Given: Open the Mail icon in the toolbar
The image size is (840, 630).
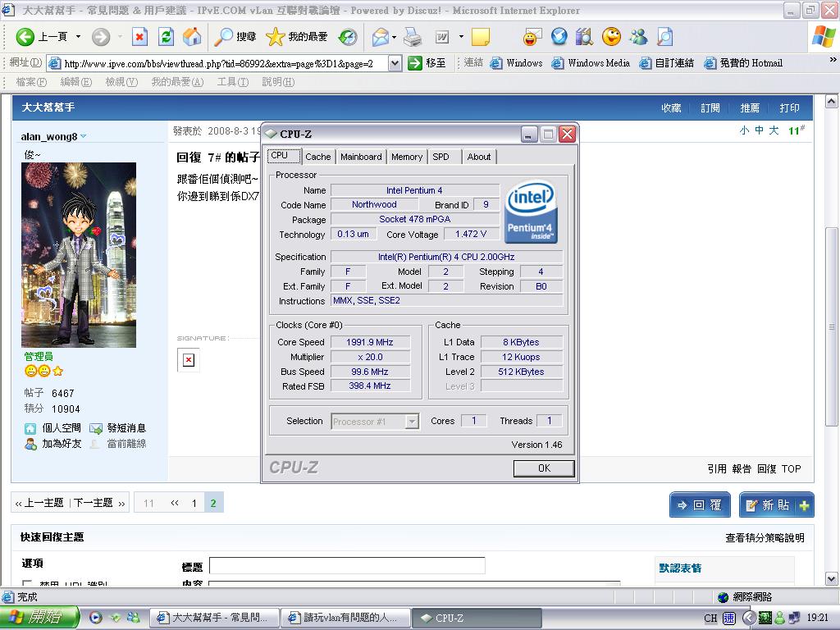Looking at the screenshot, I should [380, 37].
